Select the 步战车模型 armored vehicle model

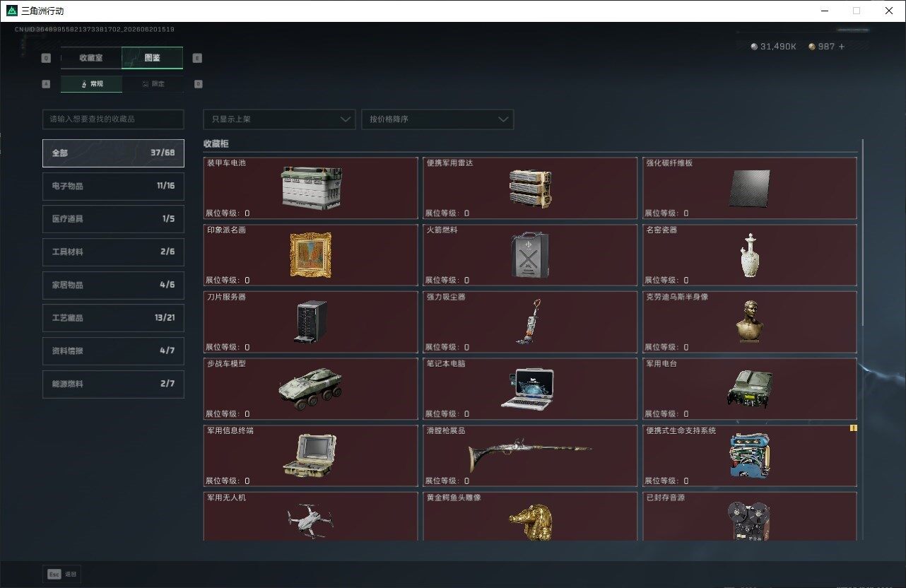tap(310, 389)
